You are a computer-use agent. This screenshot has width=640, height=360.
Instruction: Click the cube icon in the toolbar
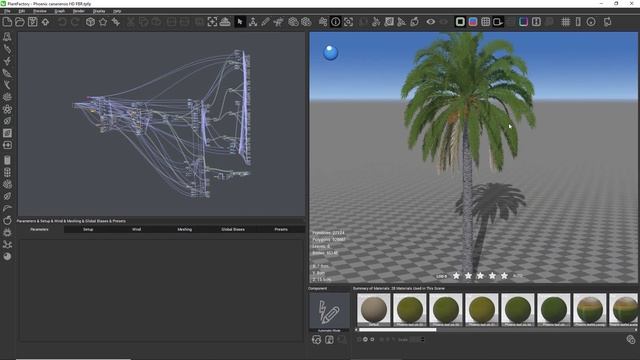(90, 22)
